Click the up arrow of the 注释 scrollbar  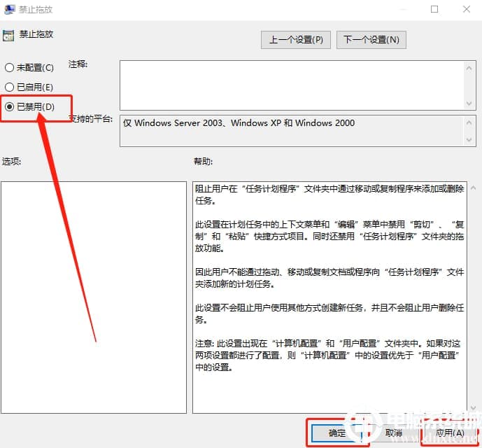469,69
